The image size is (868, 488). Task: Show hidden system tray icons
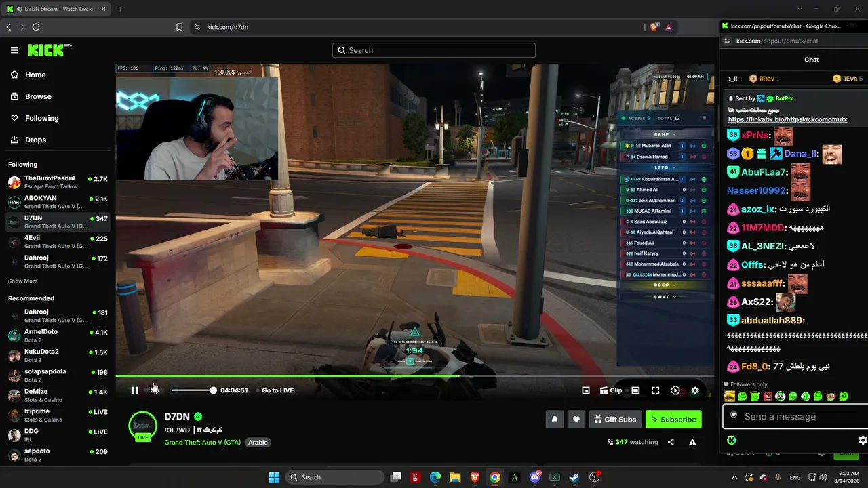(x=734, y=477)
